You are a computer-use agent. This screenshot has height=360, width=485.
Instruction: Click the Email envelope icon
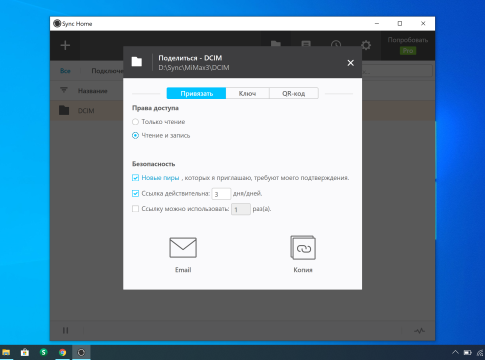pos(183,247)
